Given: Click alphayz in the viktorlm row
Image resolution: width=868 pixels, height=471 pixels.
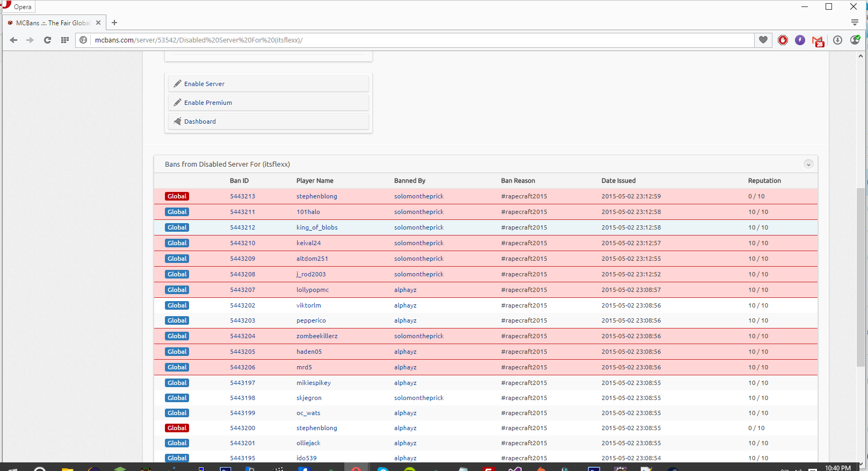Looking at the screenshot, I should 406,305.
